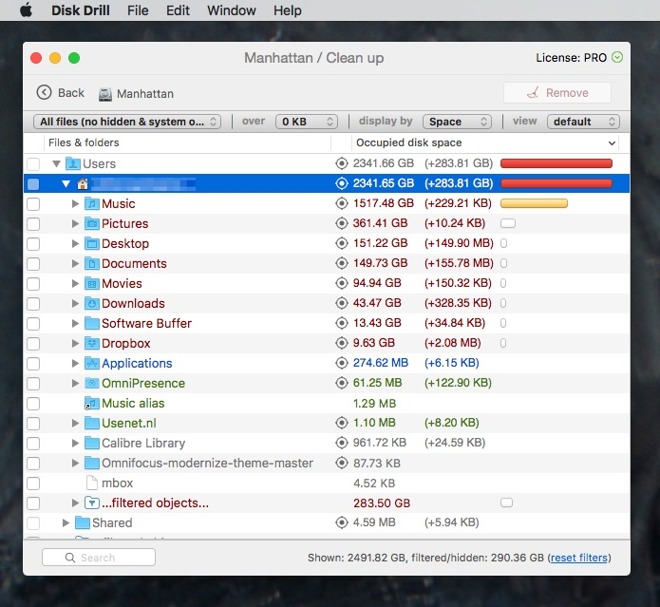Select the Movies folder checkbox

(x=33, y=283)
